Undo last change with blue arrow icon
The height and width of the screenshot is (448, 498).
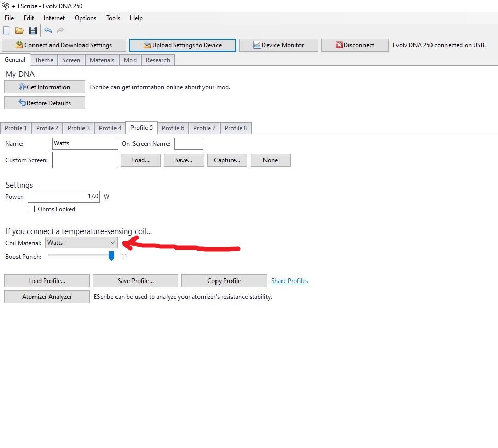click(x=47, y=30)
